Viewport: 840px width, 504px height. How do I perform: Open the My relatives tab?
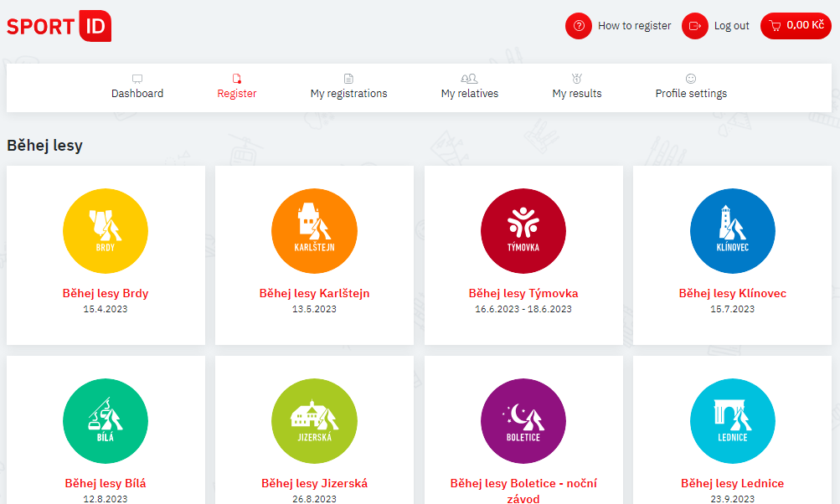pos(470,93)
